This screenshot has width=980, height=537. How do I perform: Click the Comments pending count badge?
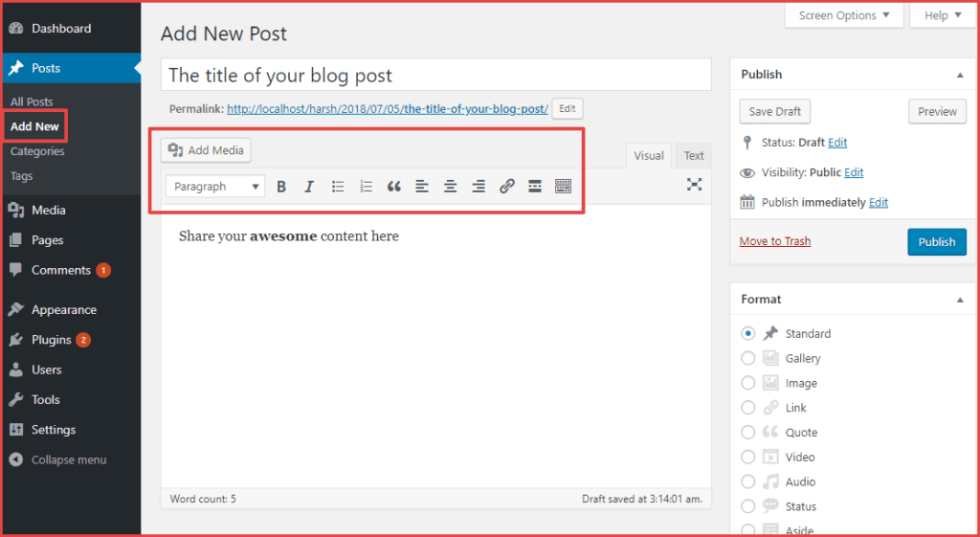[103, 270]
